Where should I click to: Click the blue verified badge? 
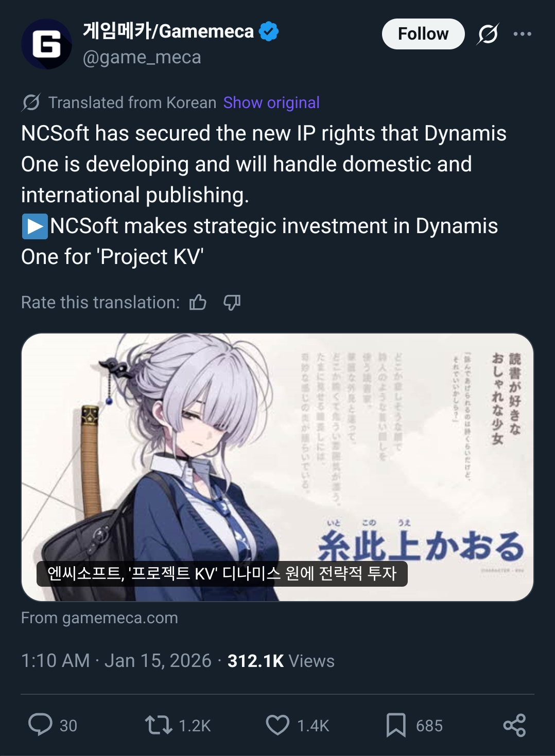pos(269,31)
